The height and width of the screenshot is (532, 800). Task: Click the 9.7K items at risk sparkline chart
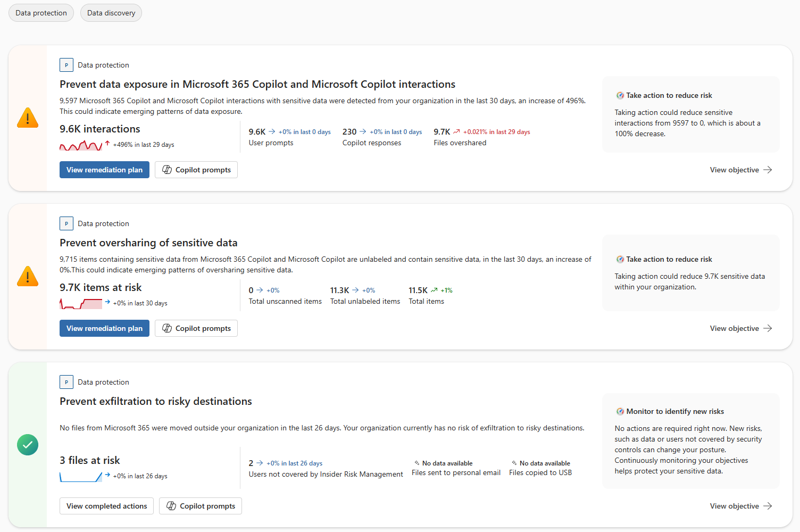(81, 304)
